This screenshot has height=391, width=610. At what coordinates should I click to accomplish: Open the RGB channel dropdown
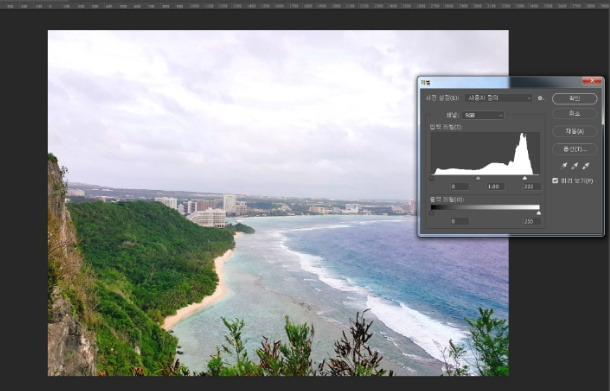483,115
